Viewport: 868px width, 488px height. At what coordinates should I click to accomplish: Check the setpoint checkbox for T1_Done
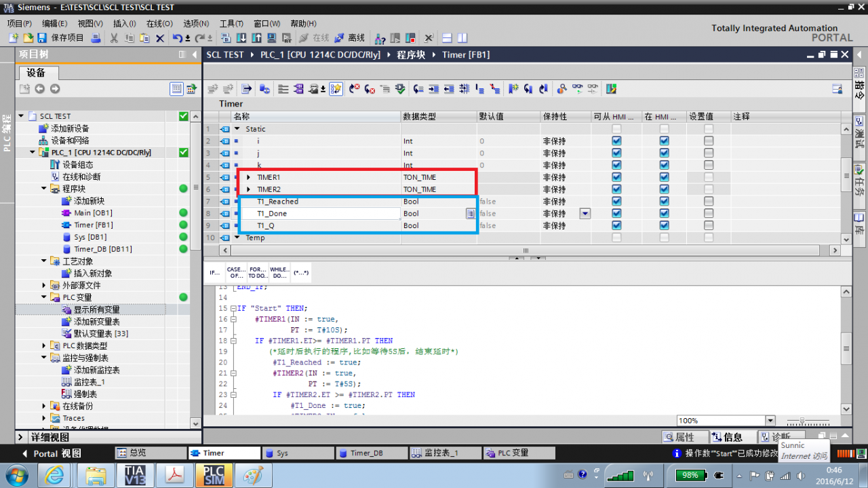[709, 214]
